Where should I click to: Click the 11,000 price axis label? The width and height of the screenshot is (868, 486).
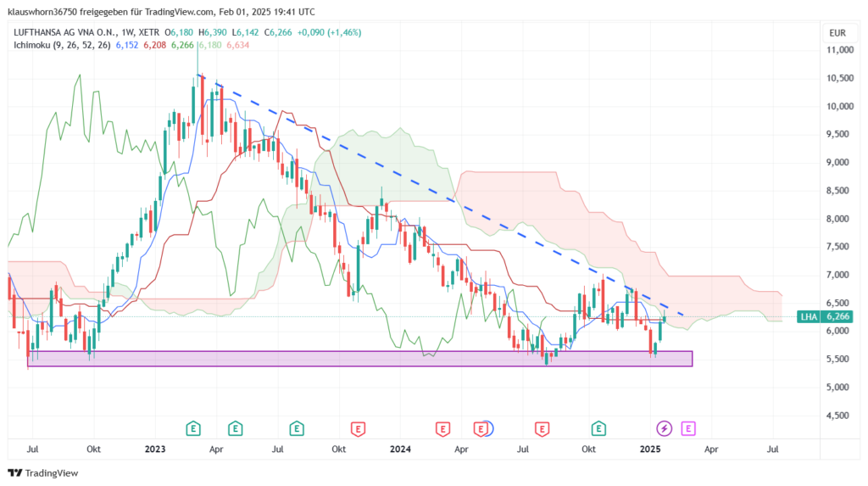pos(840,50)
